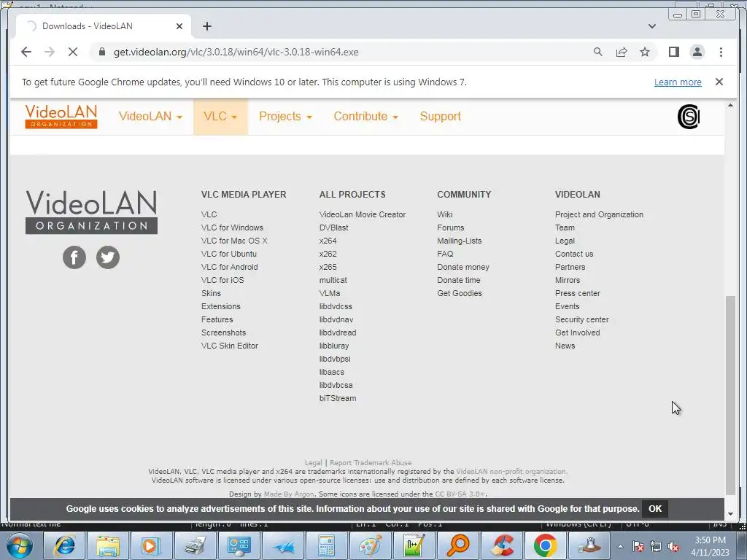Open VLC Skin Editor link
Screen dimensions: 747x560
230,346
